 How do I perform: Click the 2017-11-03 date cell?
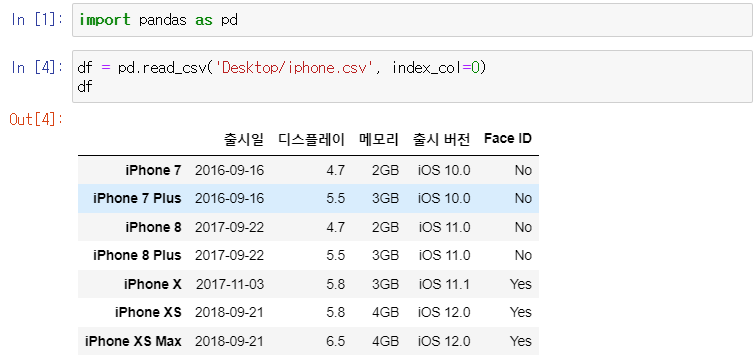(230, 284)
